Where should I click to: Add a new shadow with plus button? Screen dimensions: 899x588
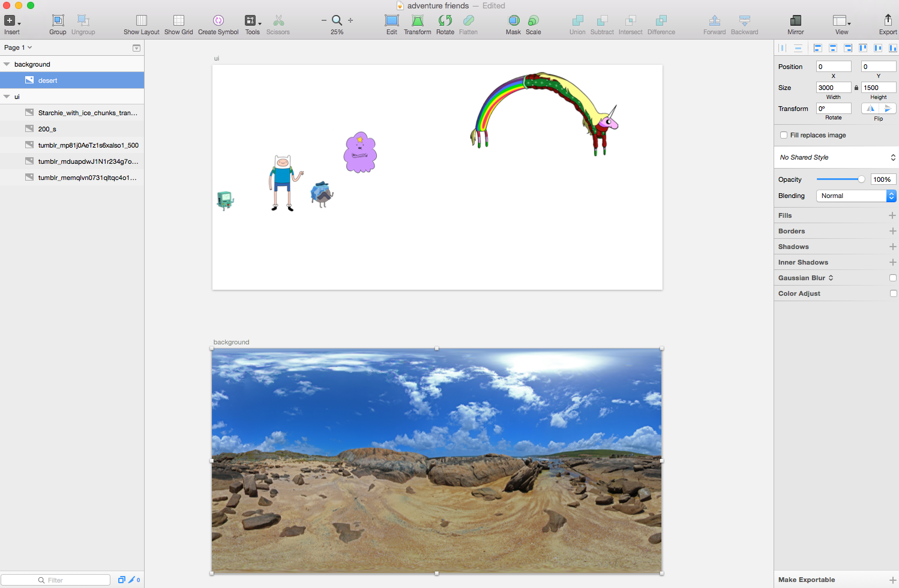892,247
